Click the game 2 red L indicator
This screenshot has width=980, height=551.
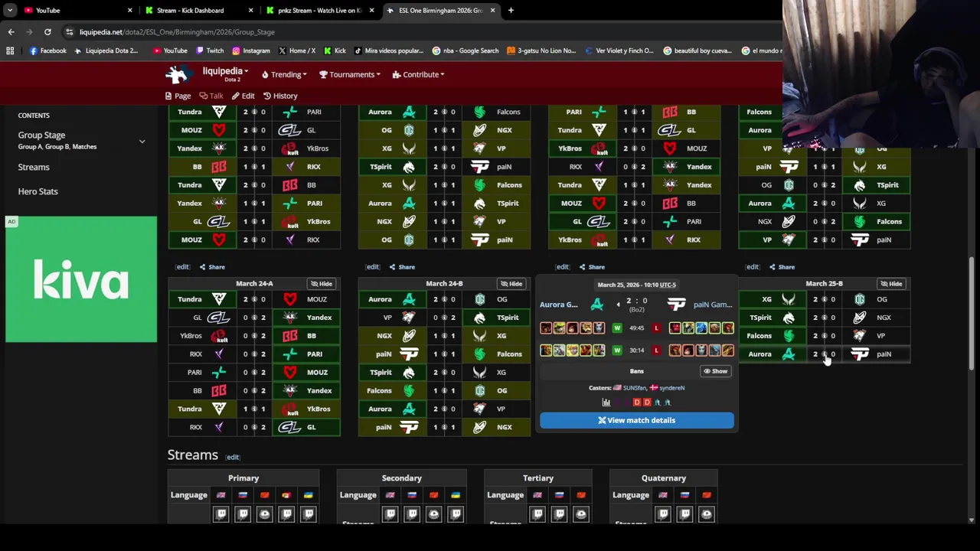coord(656,350)
